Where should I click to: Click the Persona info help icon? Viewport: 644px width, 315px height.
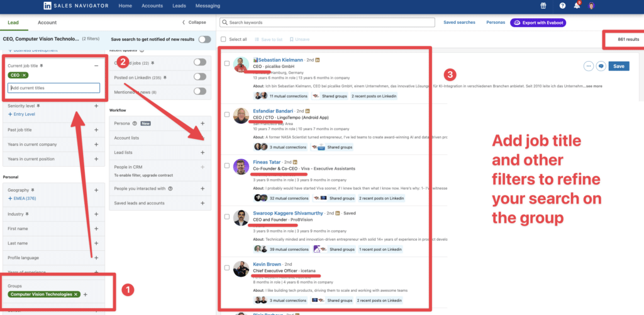click(x=135, y=123)
